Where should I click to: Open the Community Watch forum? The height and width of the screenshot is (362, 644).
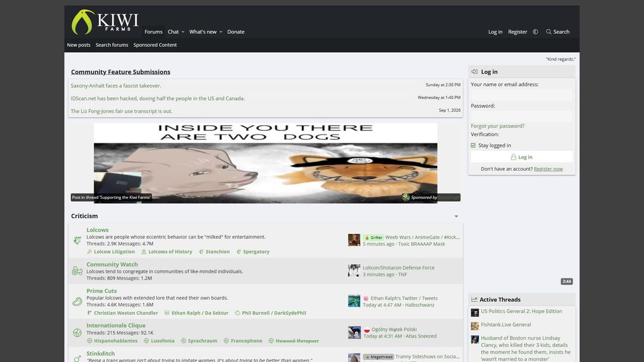[x=112, y=264]
